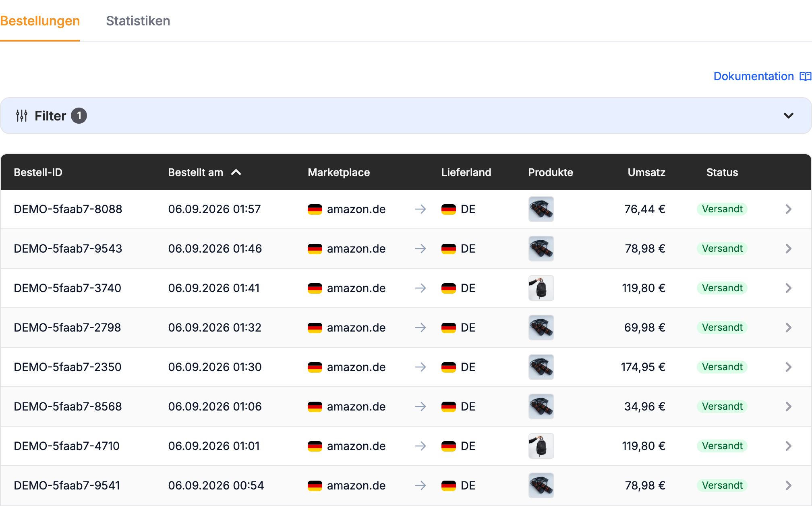The image size is (812, 506).
Task: Click Versandt status badge for DEMO-5faab7-9543
Action: [722, 249]
